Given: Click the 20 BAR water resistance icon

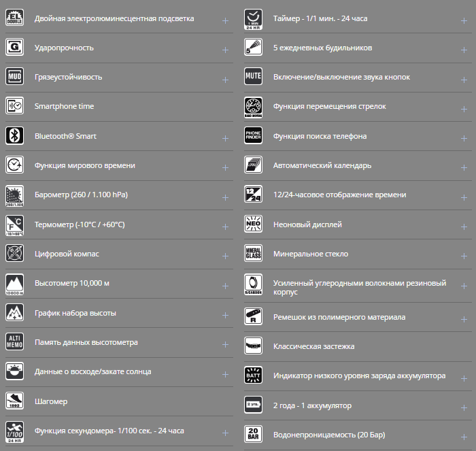Looking at the screenshot, I should (x=253, y=434).
